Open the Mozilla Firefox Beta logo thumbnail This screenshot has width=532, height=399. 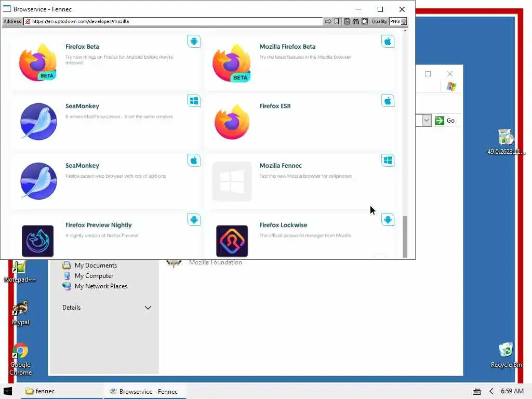click(x=232, y=62)
